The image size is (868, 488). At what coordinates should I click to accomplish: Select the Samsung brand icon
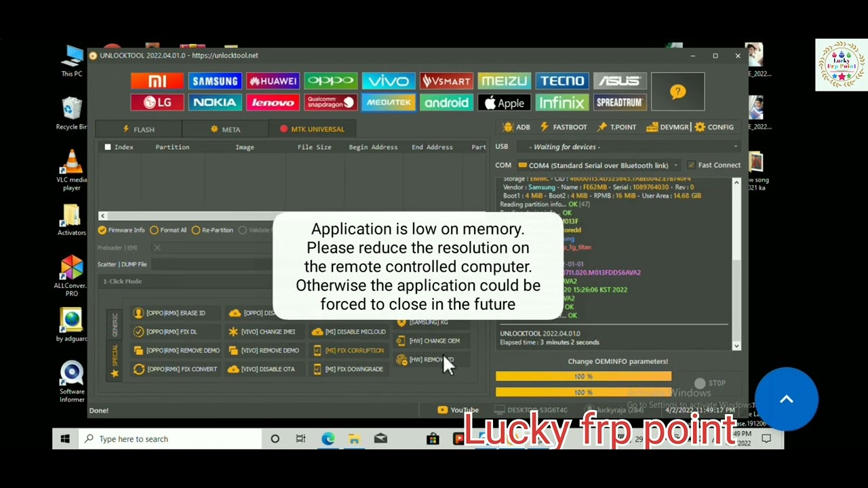coord(215,81)
